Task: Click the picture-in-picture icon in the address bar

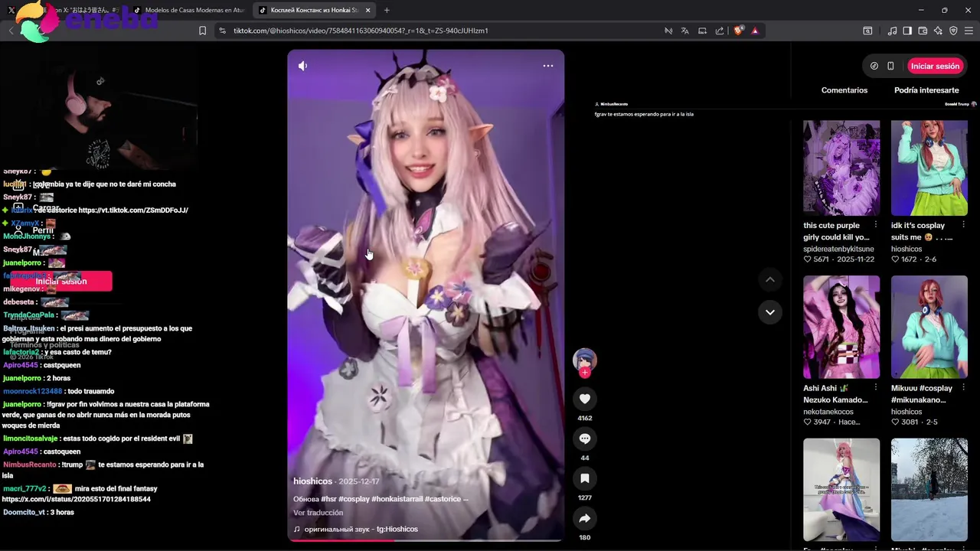Action: [702, 31]
